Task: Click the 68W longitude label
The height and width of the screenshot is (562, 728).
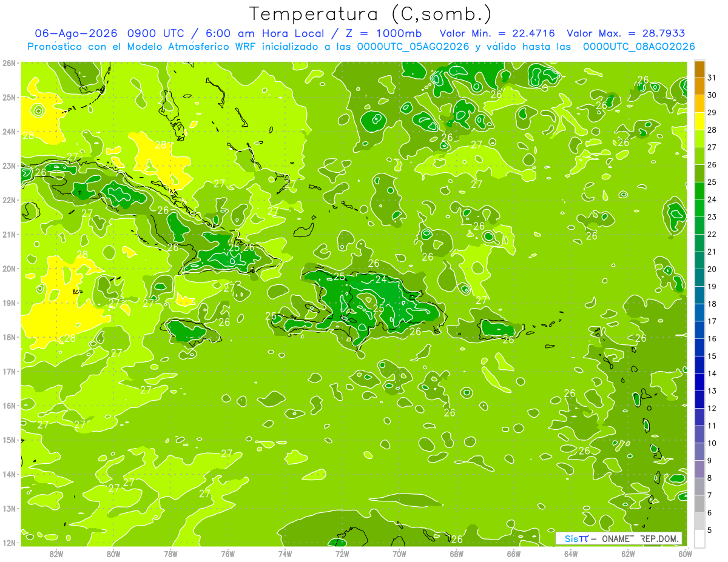Action: pyautogui.click(x=457, y=554)
